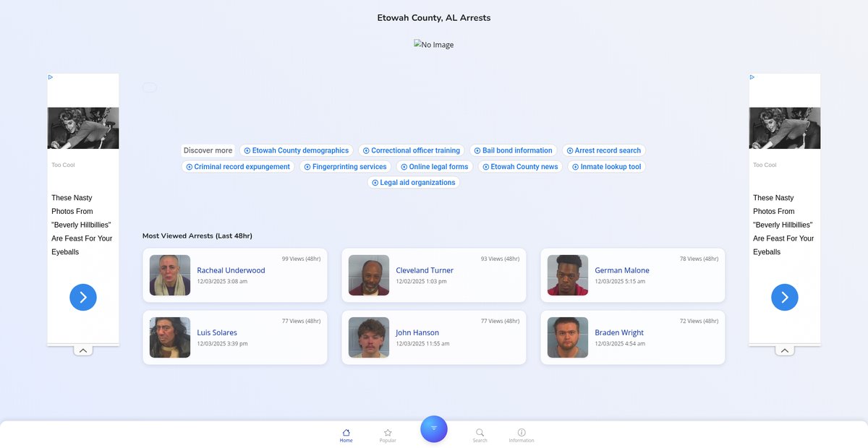Click the '12/02/2025 1:03 pm' timestamp
The width and height of the screenshot is (868, 448).
click(x=421, y=281)
